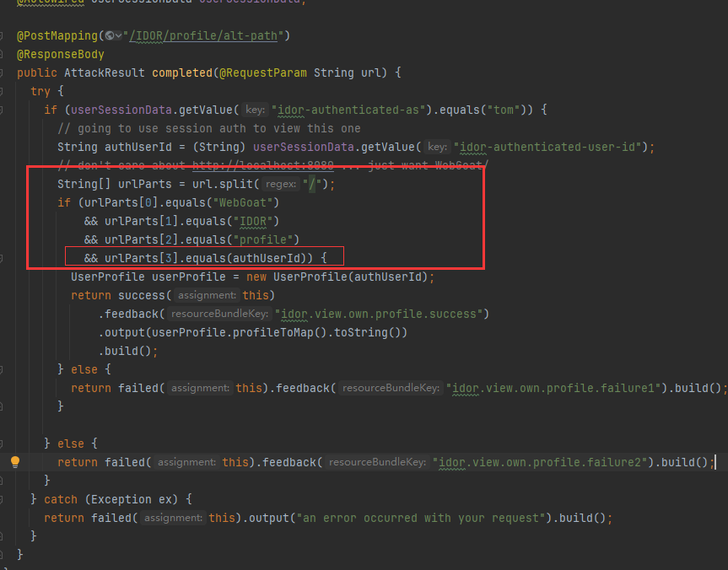This screenshot has height=570, width=728.
Task: Click resourceBundleKey: hint before failure2 string
Action: pos(377,462)
